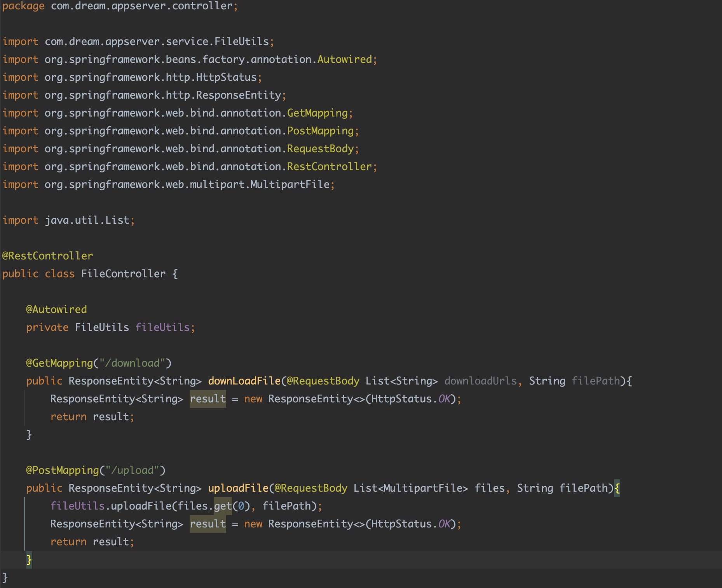This screenshot has width=722, height=588.
Task: Click "com.dream.appserver.controller" in the package statement
Action: tap(142, 6)
